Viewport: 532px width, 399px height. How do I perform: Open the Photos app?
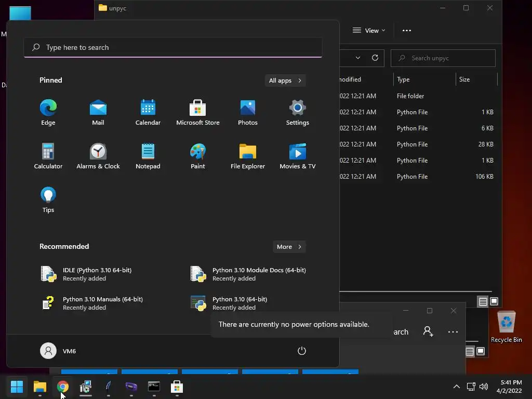tap(248, 113)
